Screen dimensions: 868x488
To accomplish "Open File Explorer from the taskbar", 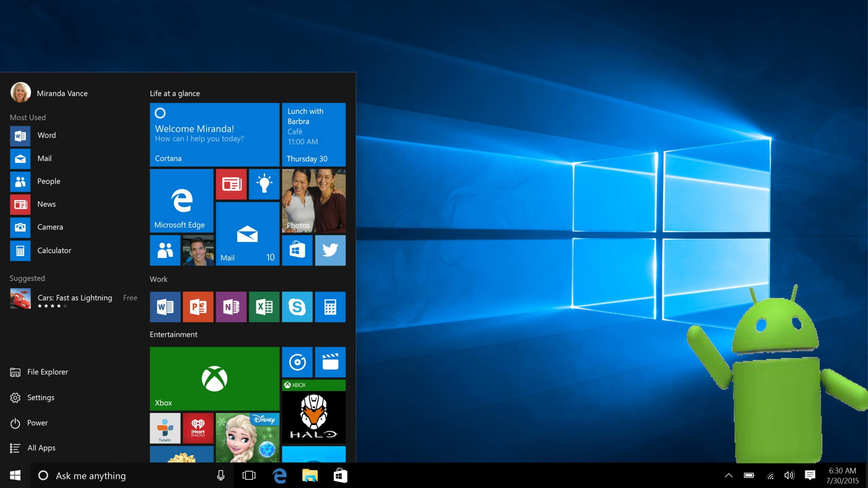I will coord(310,475).
